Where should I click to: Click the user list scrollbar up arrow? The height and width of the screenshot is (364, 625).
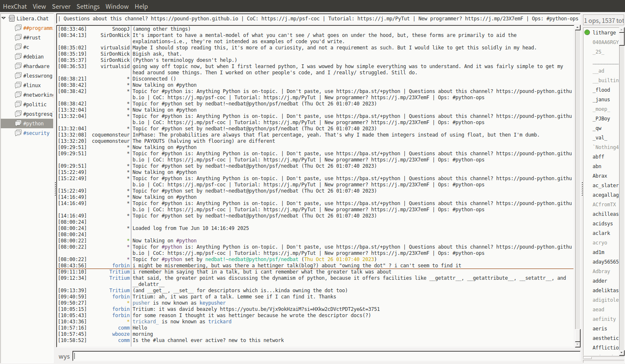point(622,29)
